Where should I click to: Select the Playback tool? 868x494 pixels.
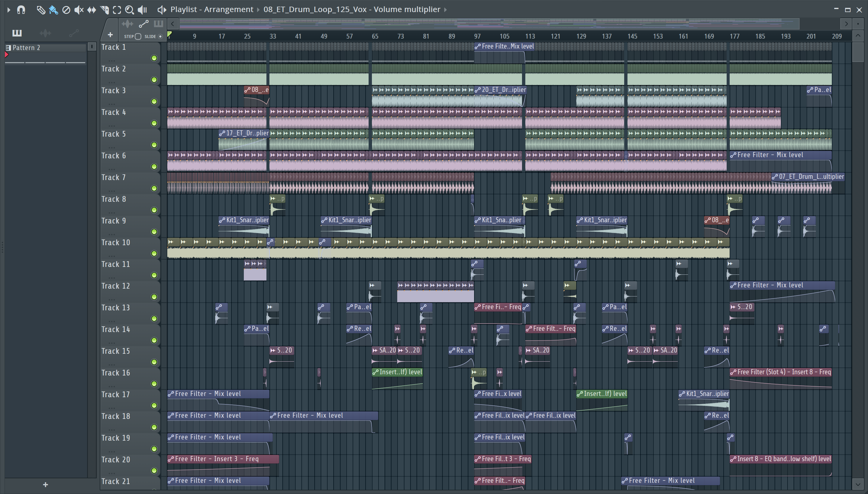pos(142,10)
